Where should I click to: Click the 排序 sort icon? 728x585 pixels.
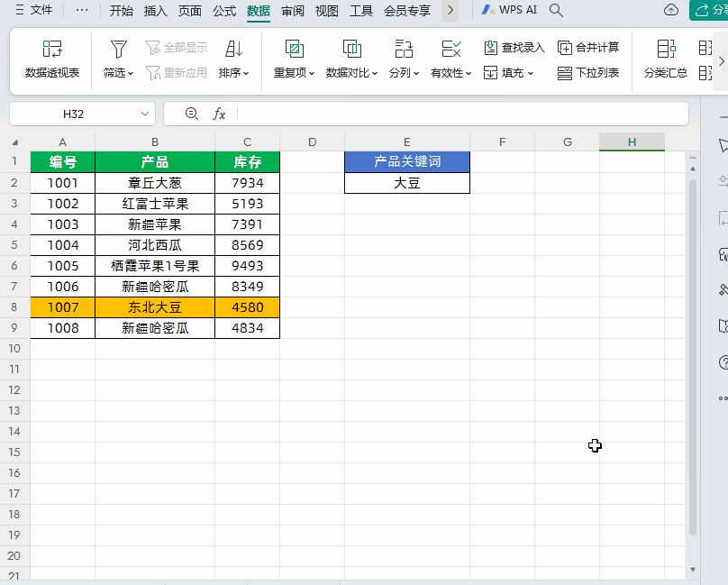point(234,49)
